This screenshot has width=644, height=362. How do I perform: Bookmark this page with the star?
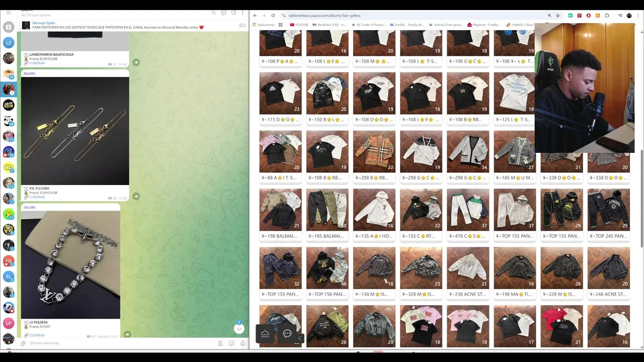pyautogui.click(x=557, y=16)
